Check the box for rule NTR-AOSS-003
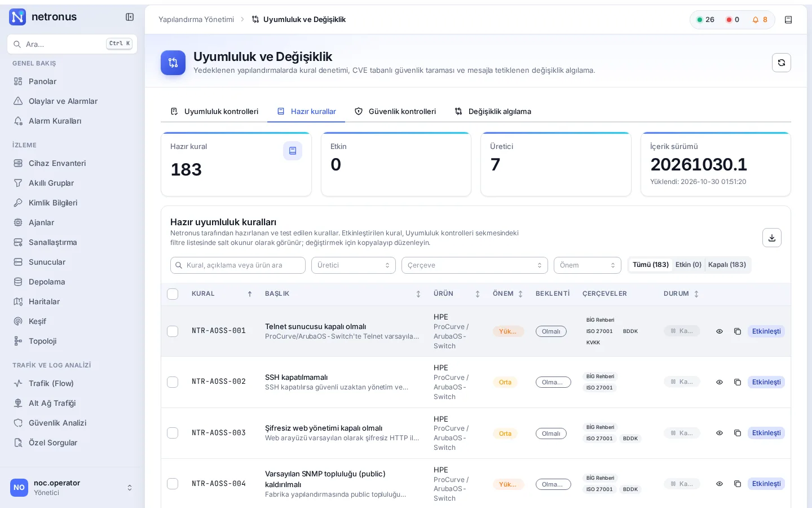 point(173,433)
